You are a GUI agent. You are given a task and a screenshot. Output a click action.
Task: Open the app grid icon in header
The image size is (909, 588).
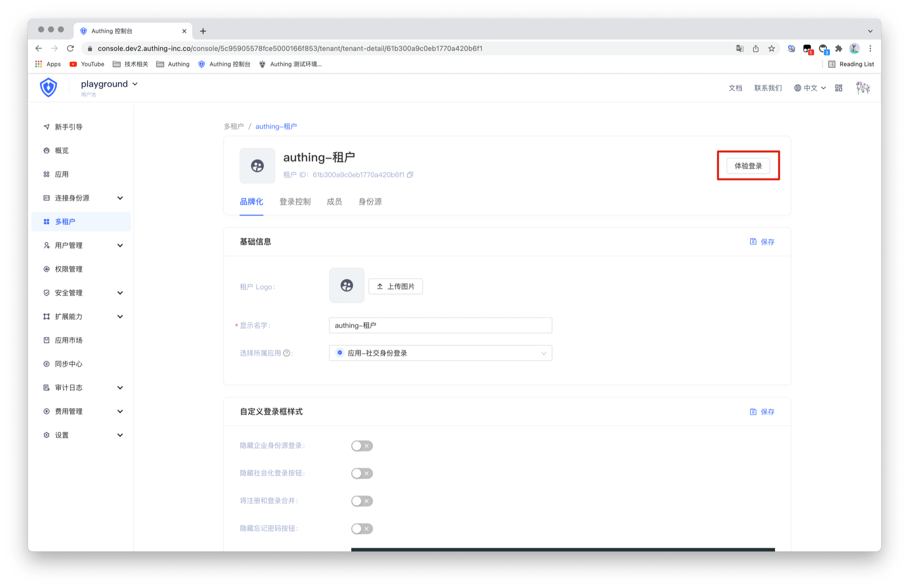point(838,88)
